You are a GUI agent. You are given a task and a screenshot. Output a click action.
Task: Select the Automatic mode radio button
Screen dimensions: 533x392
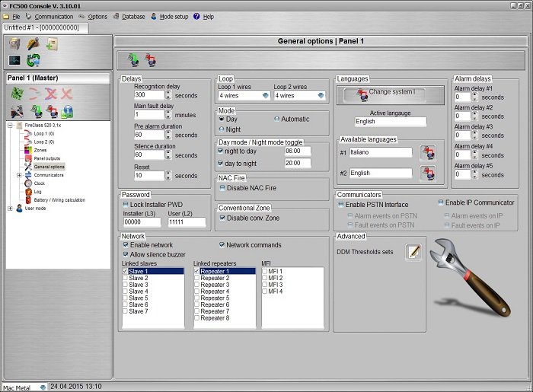click(276, 119)
